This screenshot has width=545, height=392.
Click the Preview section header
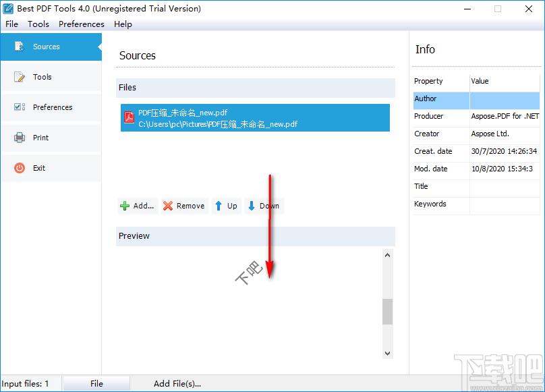(256, 236)
